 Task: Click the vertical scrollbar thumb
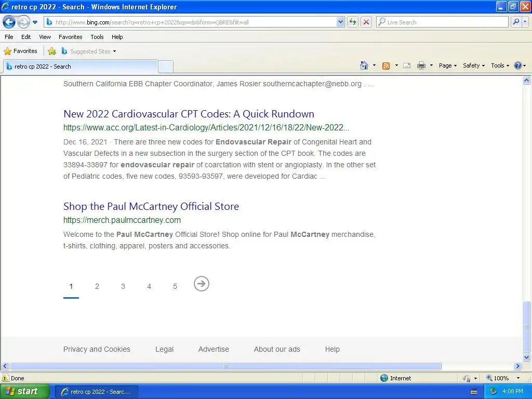[527, 327]
